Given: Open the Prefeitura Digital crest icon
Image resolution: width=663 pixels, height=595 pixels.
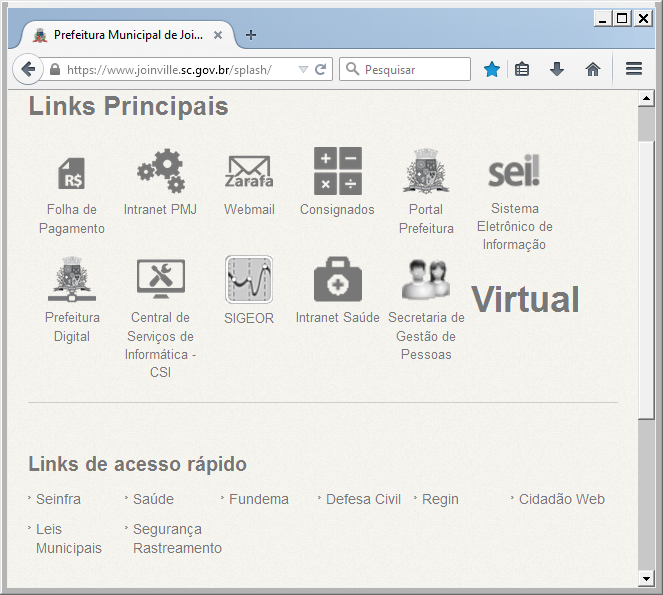Looking at the screenshot, I should [72, 279].
